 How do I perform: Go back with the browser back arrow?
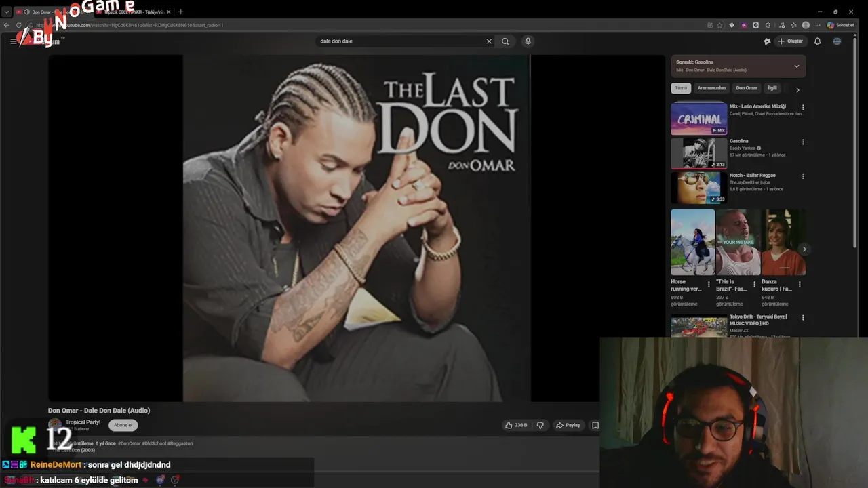7,25
